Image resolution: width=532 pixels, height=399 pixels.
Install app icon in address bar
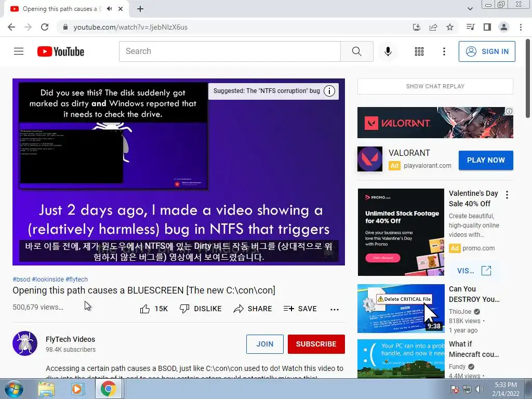[x=417, y=27]
